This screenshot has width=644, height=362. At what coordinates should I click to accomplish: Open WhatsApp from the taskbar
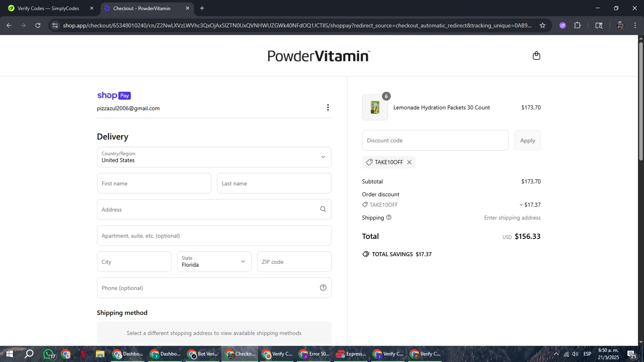click(49, 354)
